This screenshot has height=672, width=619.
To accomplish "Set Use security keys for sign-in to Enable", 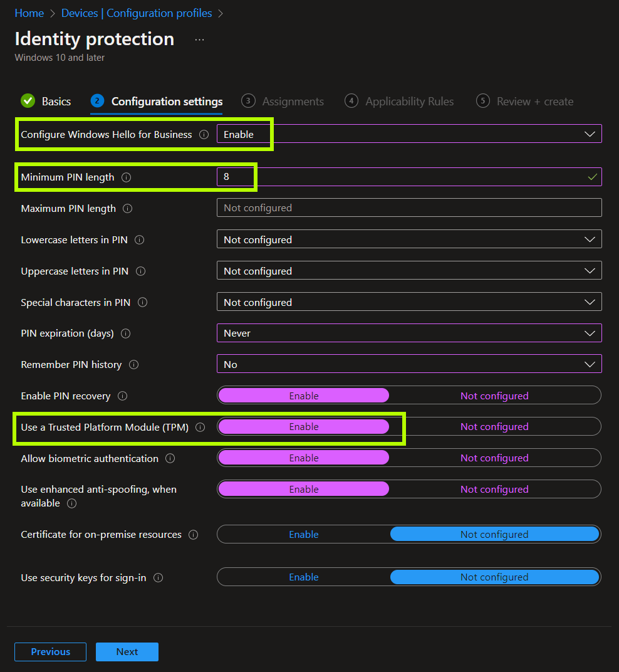I will click(304, 577).
